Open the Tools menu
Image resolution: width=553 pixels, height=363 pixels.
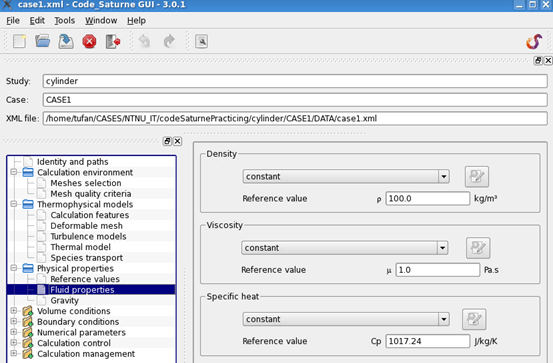click(65, 20)
